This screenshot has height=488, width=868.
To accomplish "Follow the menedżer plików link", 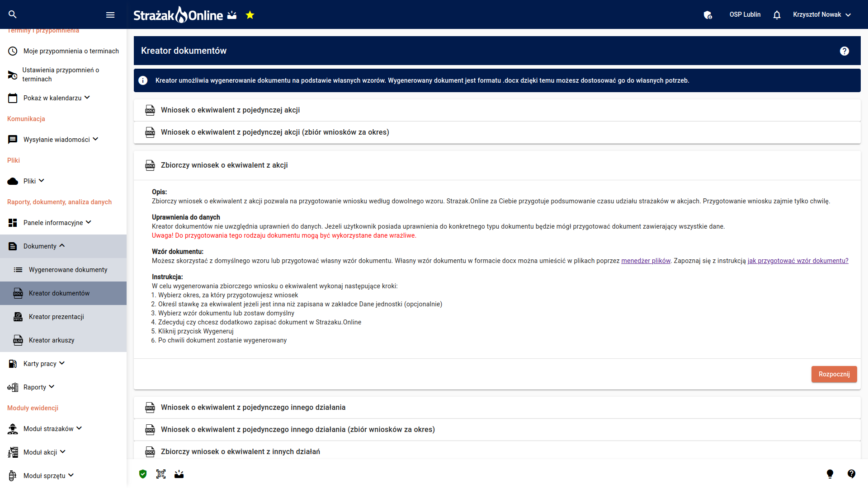I will [646, 261].
